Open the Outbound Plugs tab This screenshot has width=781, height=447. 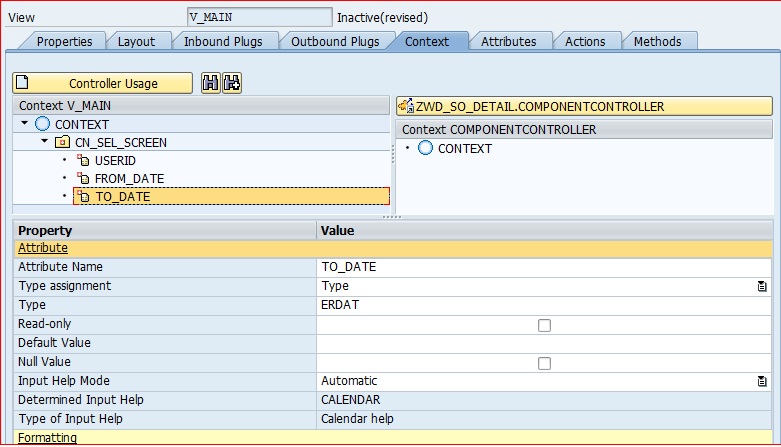[335, 41]
